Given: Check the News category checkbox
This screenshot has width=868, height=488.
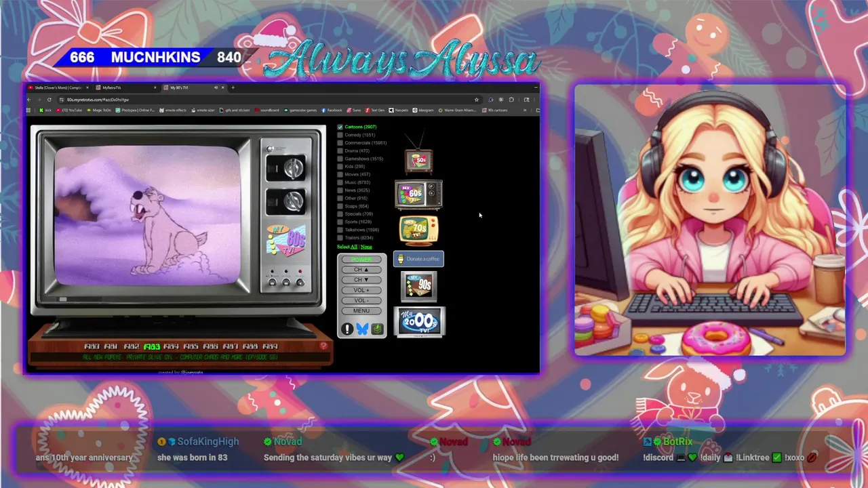Looking at the screenshot, I should click(x=340, y=190).
